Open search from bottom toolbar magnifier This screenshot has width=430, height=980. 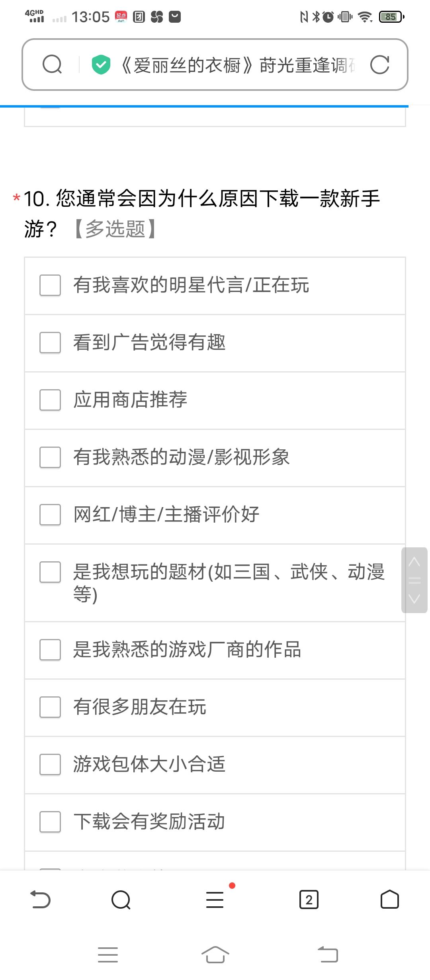tap(121, 900)
